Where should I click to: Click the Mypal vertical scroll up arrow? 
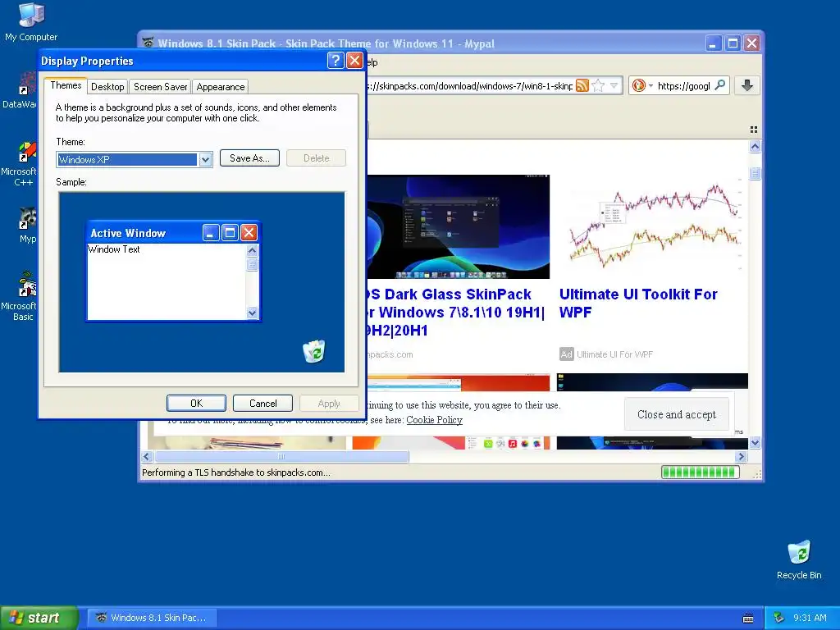755,146
